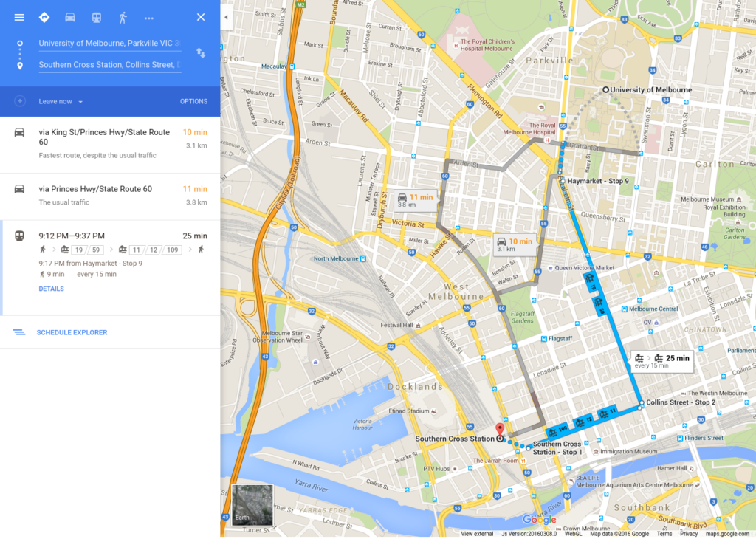
Task: Click the Collins Street - Stop 2 tram stop
Action: pos(642,402)
